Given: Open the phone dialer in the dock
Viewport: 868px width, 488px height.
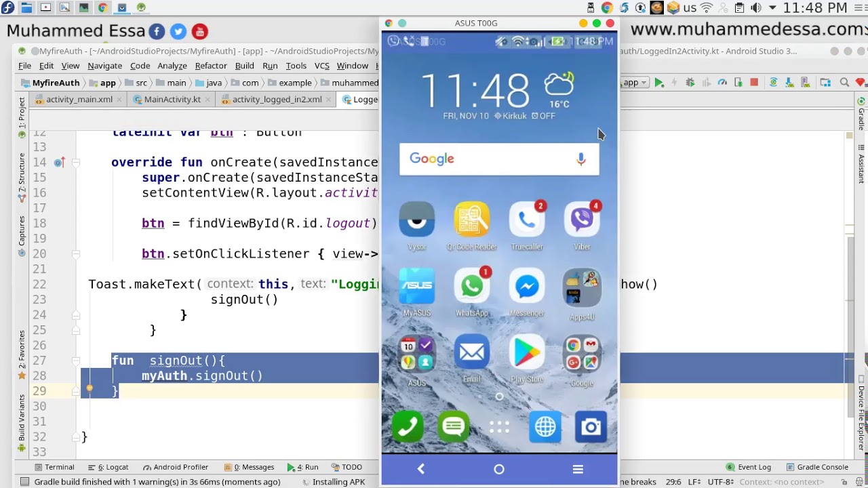Looking at the screenshot, I should pyautogui.click(x=408, y=426).
